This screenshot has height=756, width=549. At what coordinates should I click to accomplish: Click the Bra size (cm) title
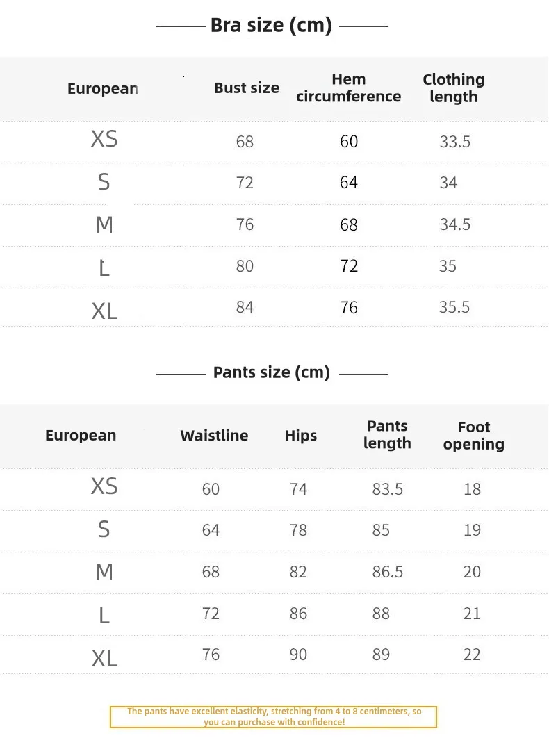coord(271,26)
